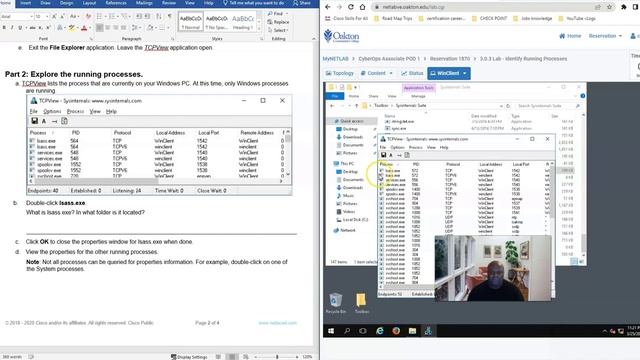Click the browser Home icon
This screenshot has width=640, height=360.
coord(362,7)
